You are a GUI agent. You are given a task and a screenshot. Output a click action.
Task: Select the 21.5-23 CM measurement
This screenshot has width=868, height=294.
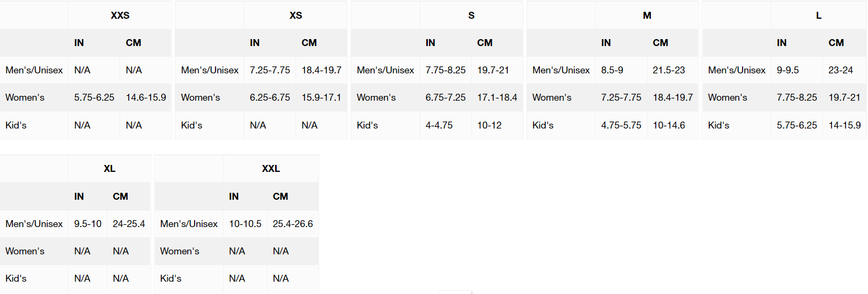pyautogui.click(x=669, y=70)
